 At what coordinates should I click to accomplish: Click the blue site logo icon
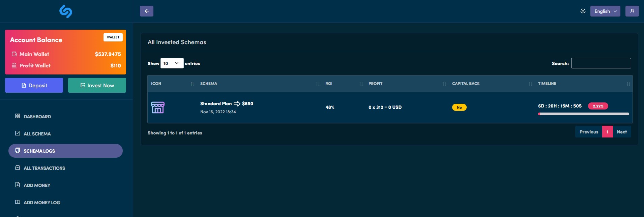(66, 11)
